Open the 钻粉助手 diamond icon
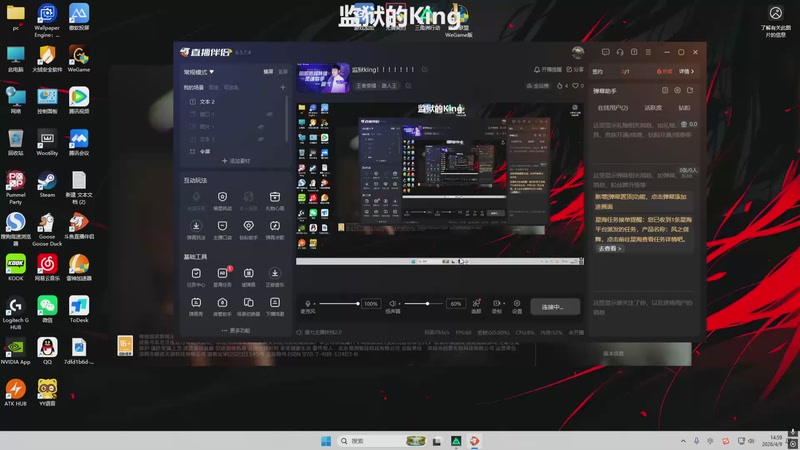This screenshot has width=800, height=450. pos(248,226)
